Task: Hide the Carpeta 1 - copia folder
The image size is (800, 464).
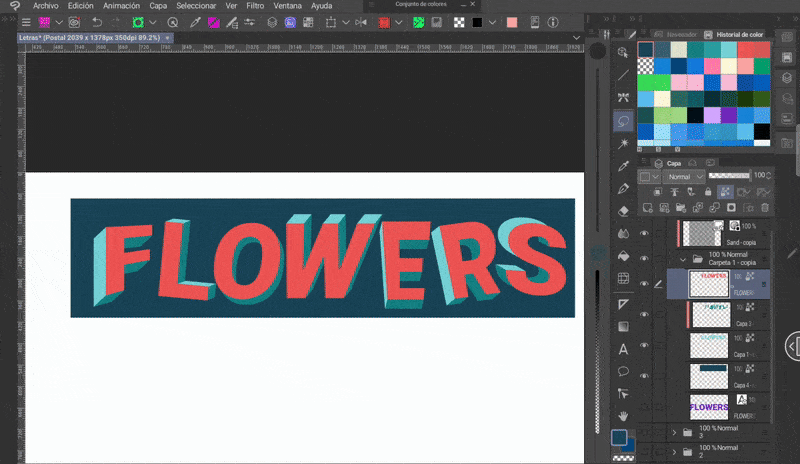Action: tap(644, 259)
